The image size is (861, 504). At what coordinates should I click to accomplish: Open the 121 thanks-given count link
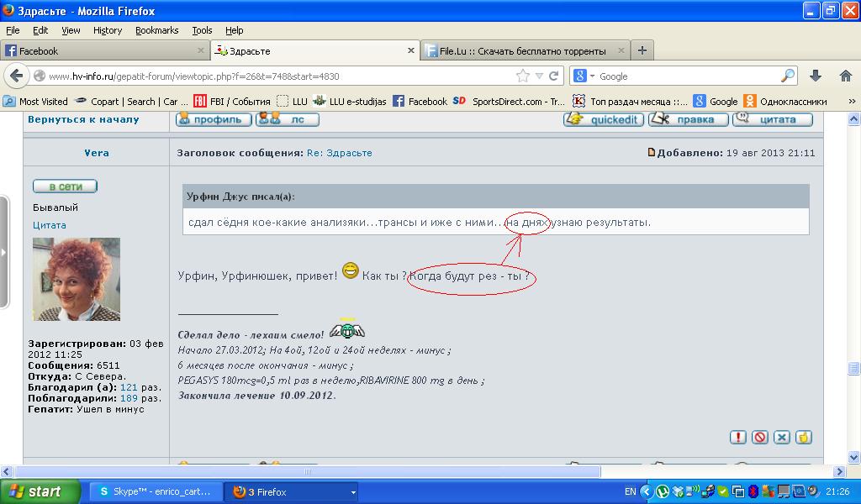tap(129, 387)
